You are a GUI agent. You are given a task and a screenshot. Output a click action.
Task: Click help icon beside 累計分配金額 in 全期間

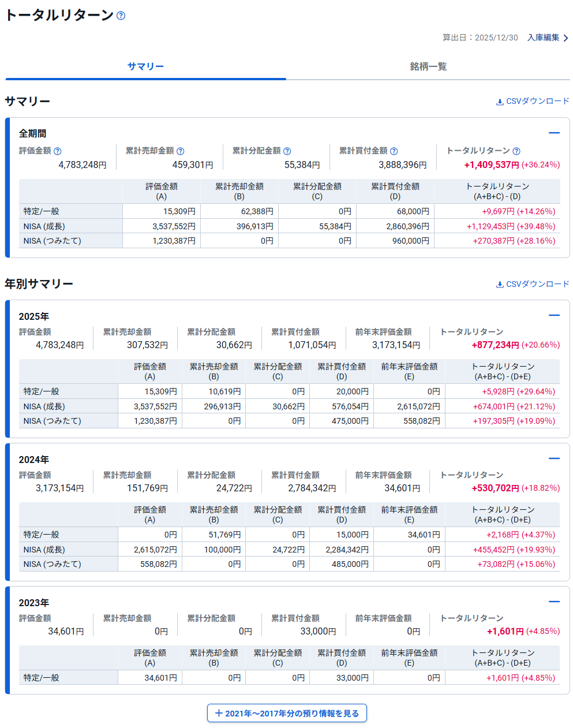[x=287, y=151]
